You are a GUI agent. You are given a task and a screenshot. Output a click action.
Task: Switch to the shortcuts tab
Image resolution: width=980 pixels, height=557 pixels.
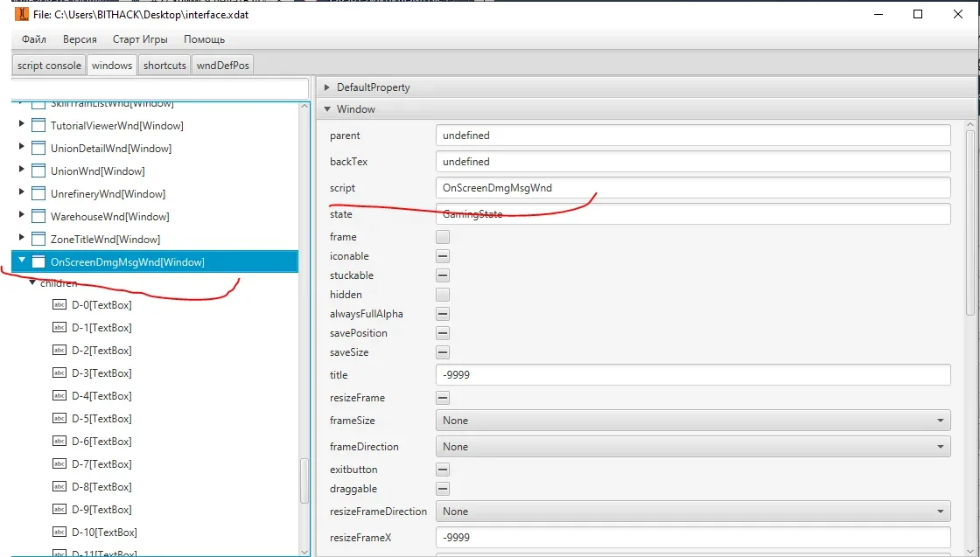coord(164,66)
